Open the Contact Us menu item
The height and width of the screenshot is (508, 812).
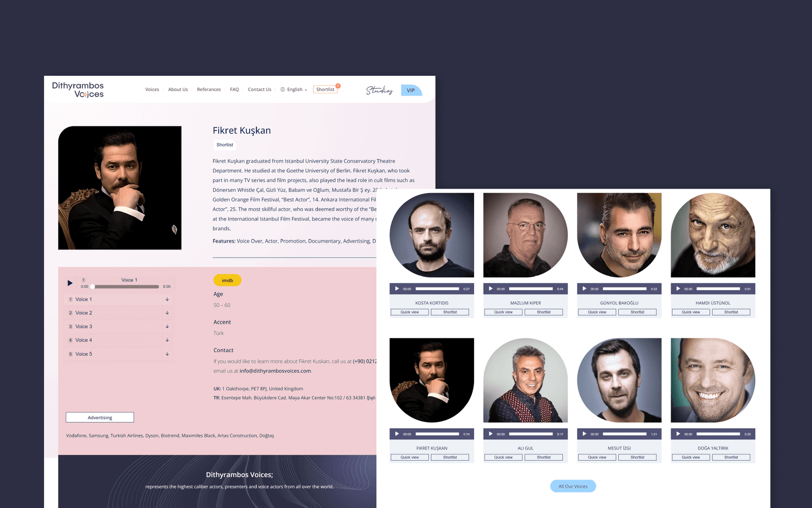(x=259, y=89)
